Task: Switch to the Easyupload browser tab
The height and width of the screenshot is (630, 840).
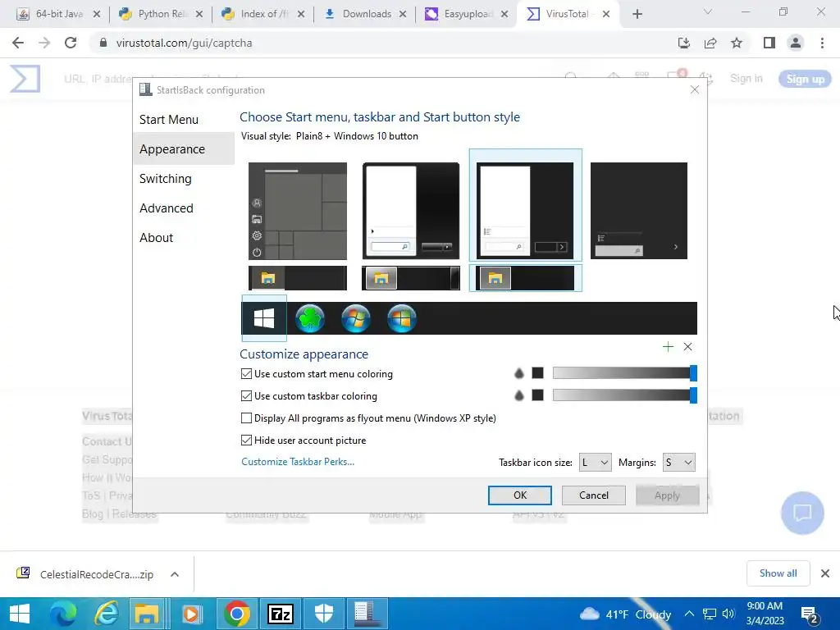Action: [465, 14]
